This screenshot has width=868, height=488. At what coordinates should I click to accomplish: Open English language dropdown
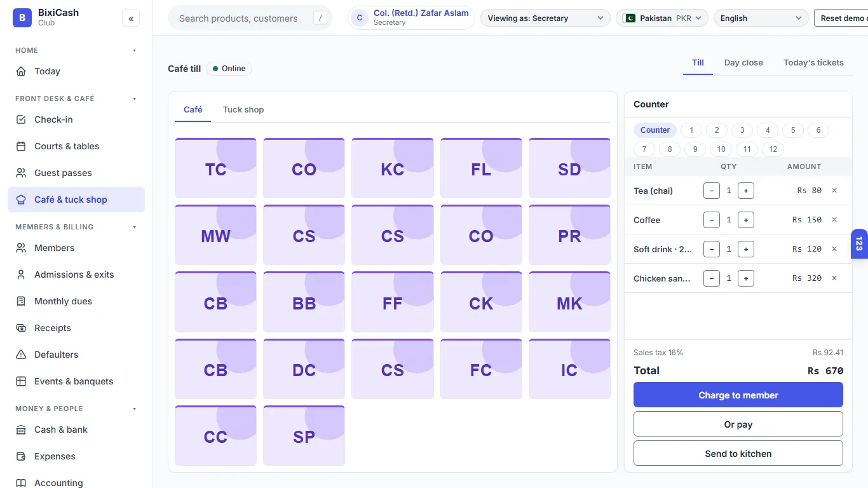coord(761,18)
